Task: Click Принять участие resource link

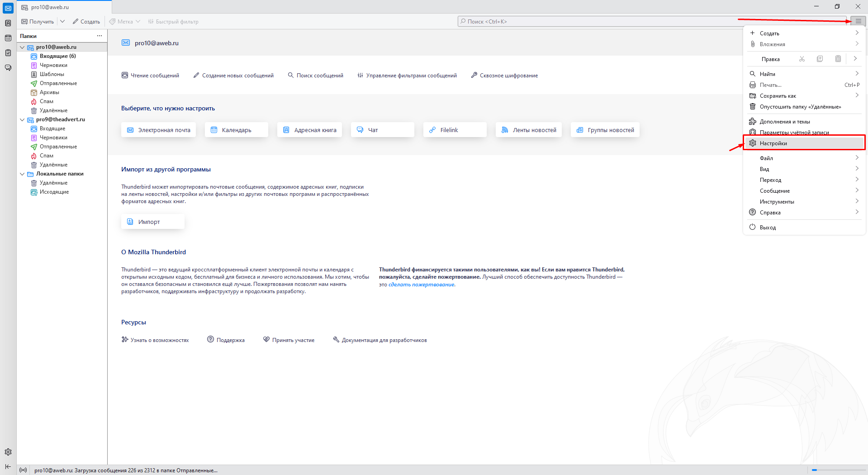Action: (289, 340)
